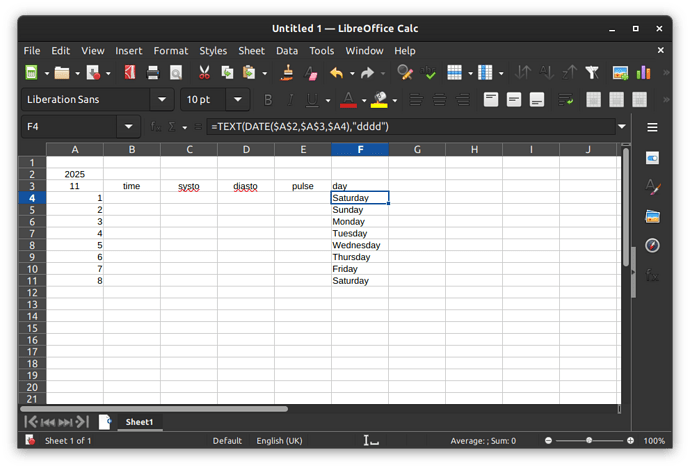Click the Cut scissors icon
690x468 pixels.
click(x=204, y=72)
